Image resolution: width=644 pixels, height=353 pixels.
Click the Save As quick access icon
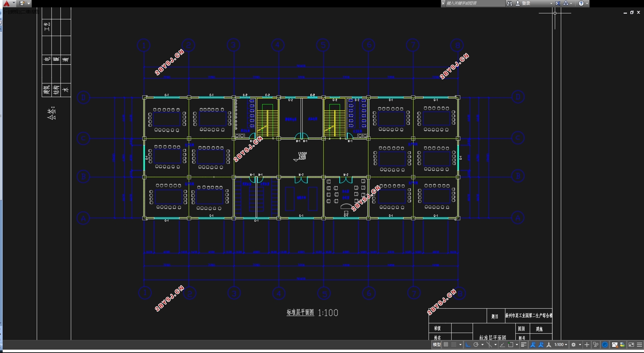pyautogui.click(x=22, y=3)
